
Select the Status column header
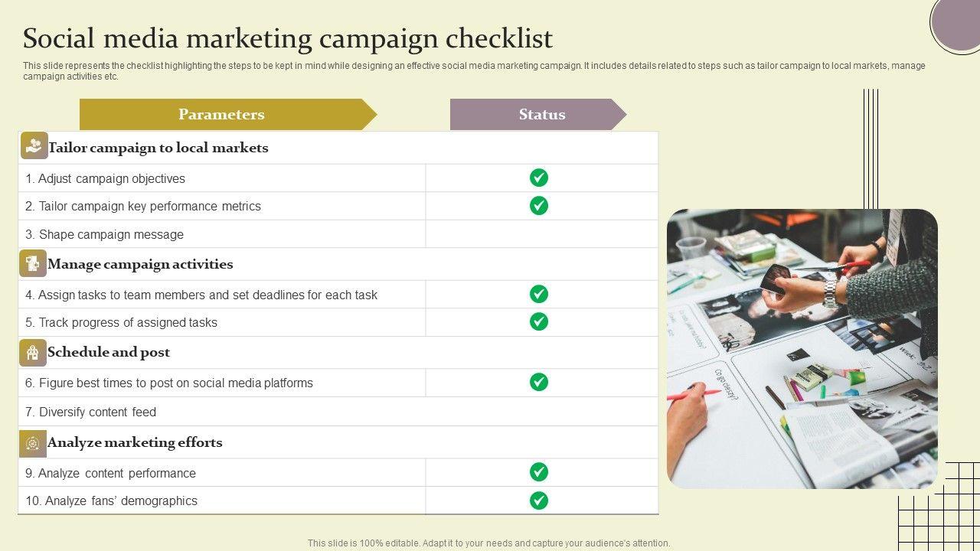(x=541, y=115)
